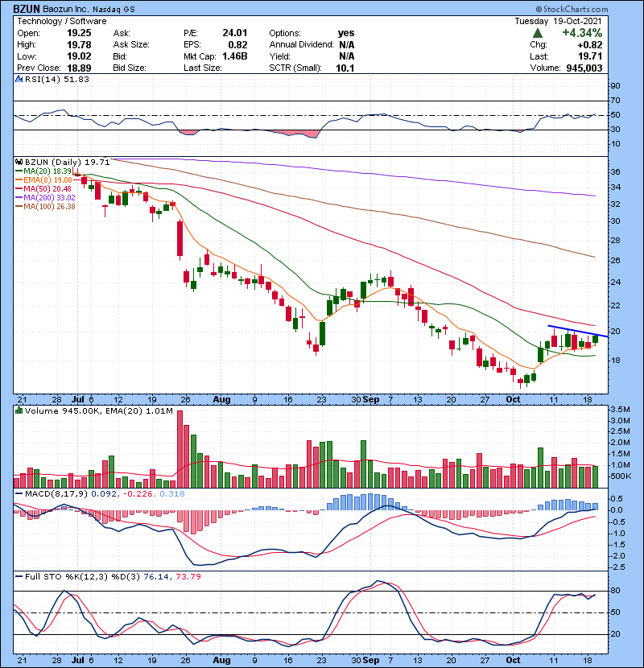This screenshot has width=644, height=668.
Task: Click the 2.0M volume axis label
Action: tap(620, 443)
